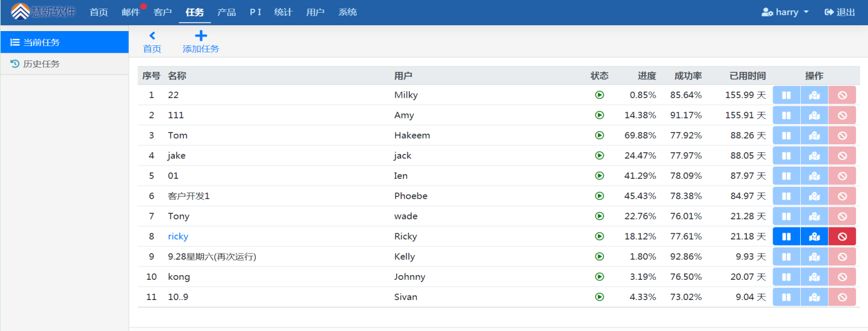
Task: Select 历史任务 in the sidebar
Action: click(64, 64)
